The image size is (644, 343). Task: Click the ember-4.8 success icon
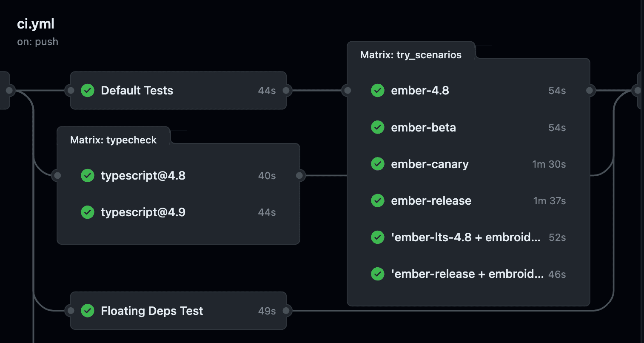377,90
